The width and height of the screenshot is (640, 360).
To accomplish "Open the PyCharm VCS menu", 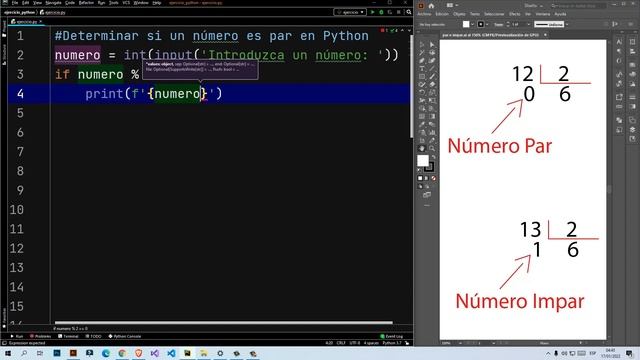I will [126, 3].
